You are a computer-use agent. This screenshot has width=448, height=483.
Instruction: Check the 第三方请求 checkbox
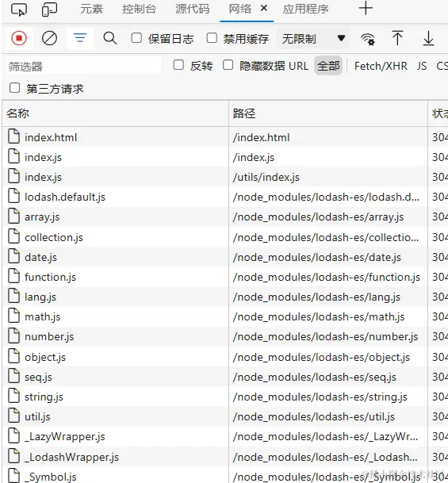15,88
